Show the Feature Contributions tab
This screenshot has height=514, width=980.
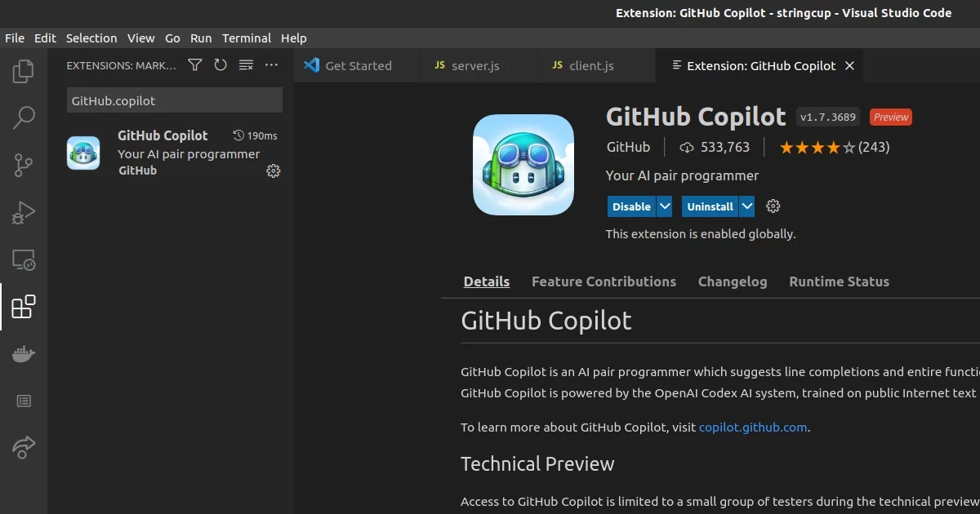(x=604, y=281)
